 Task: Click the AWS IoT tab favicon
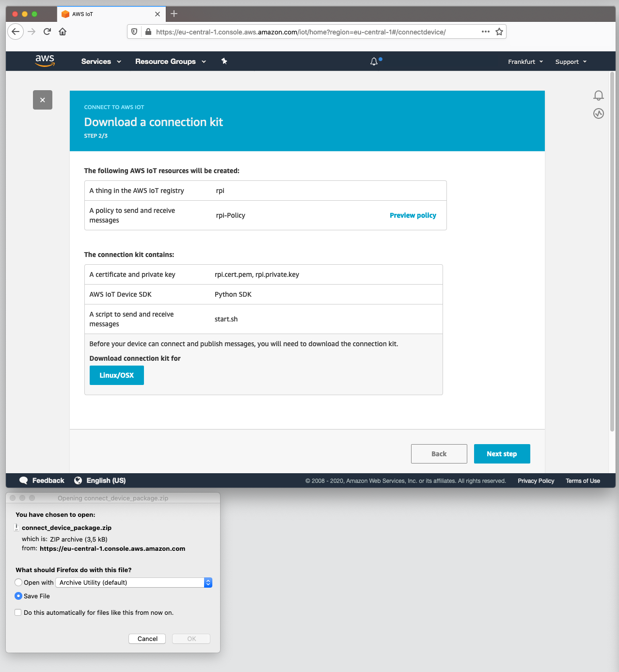65,14
